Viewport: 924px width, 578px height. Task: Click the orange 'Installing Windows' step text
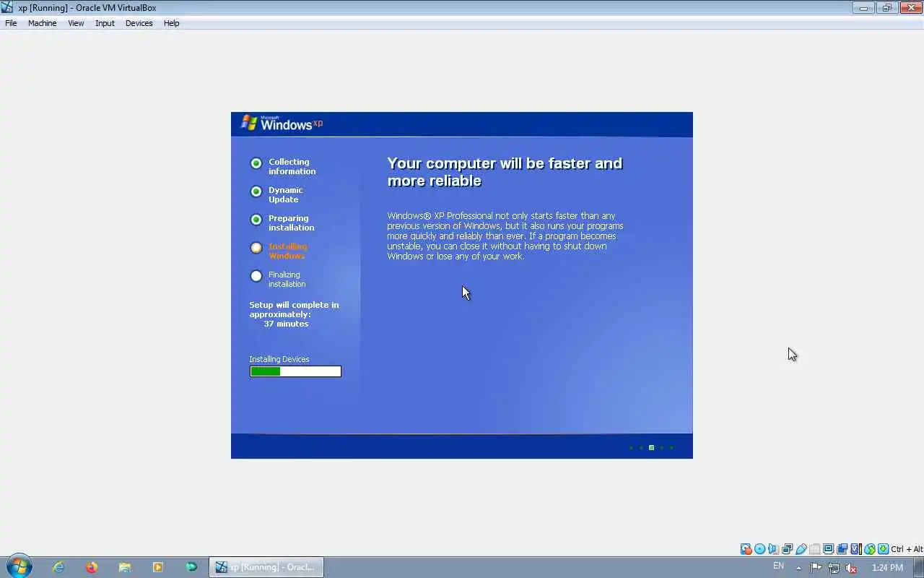[x=288, y=251]
